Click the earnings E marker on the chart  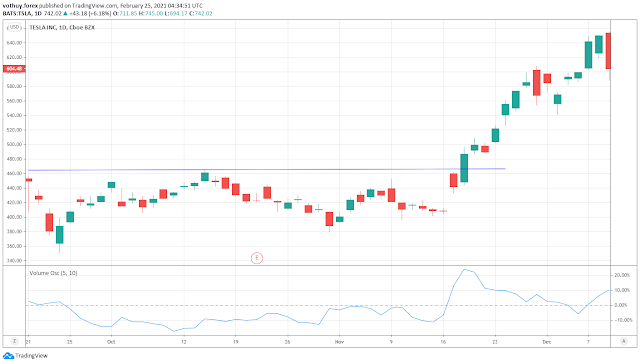point(257,258)
